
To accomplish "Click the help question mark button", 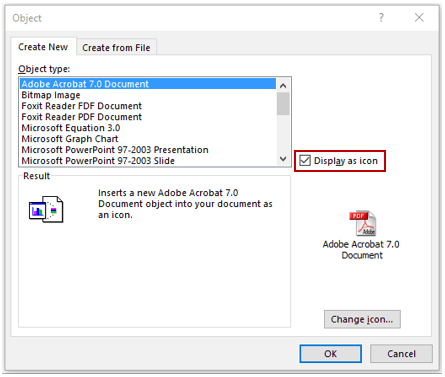I will tap(381, 17).
